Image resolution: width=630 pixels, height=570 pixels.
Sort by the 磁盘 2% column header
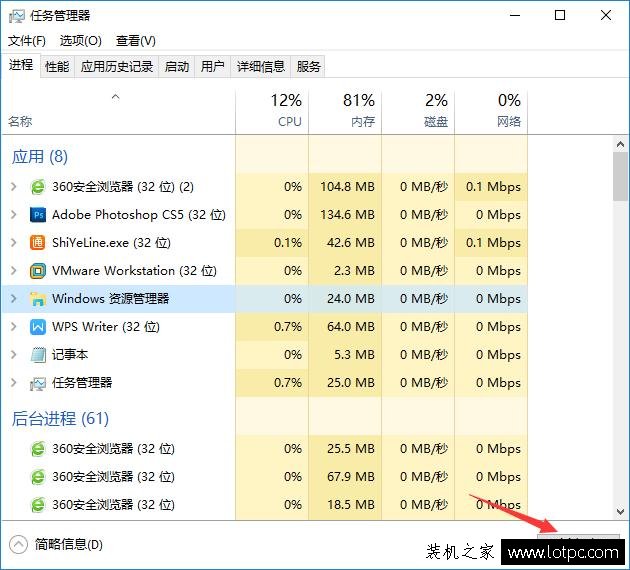tap(418, 111)
